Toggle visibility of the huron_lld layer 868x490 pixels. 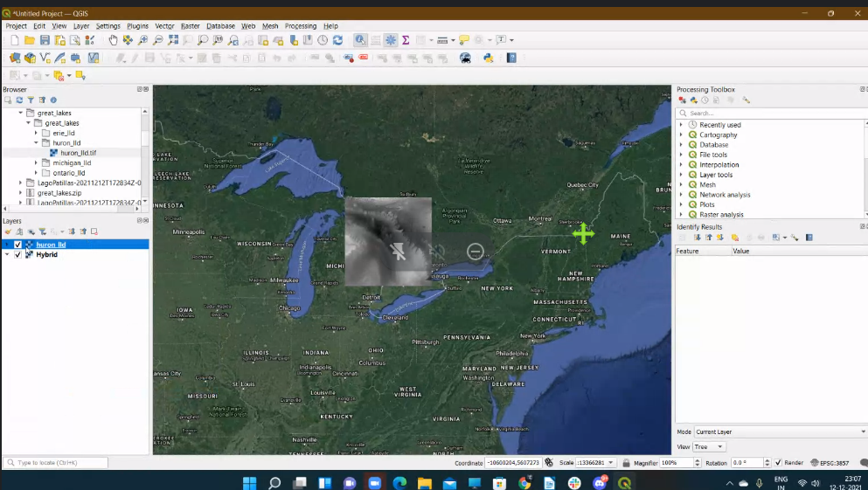pos(17,245)
